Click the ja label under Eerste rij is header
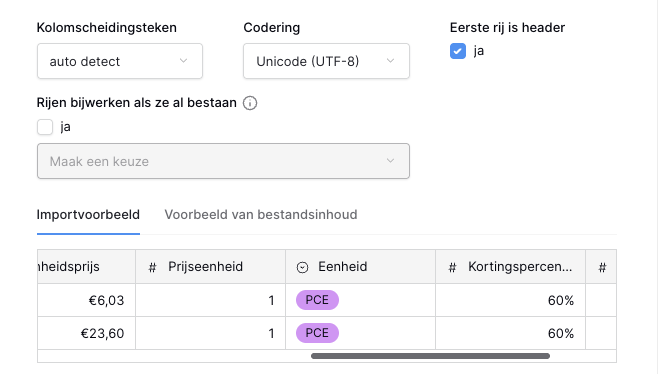 click(479, 51)
